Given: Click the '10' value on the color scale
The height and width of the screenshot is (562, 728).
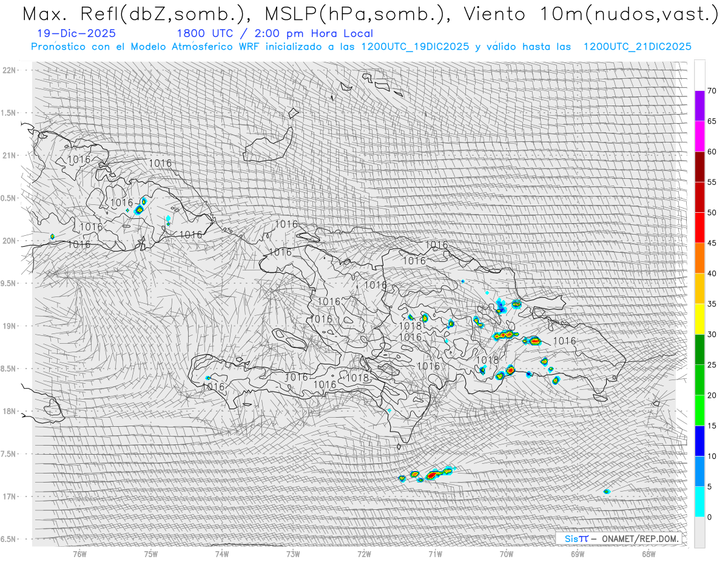Looking at the screenshot, I should coord(712,457).
